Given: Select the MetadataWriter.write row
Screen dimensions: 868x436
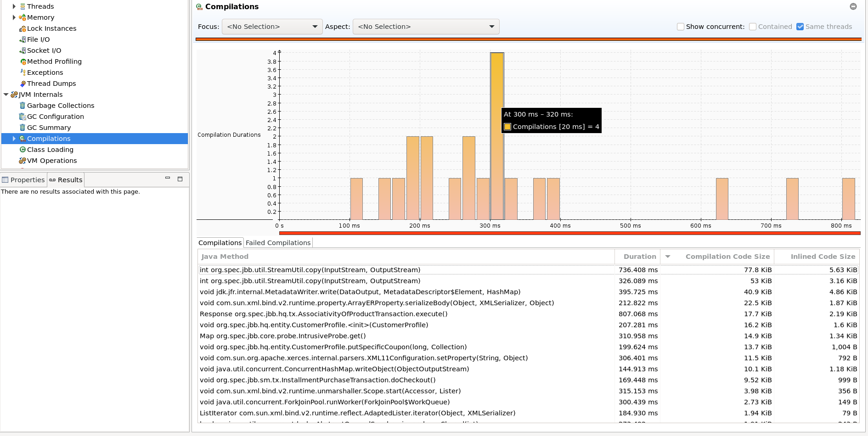Looking at the screenshot, I should coord(528,292).
